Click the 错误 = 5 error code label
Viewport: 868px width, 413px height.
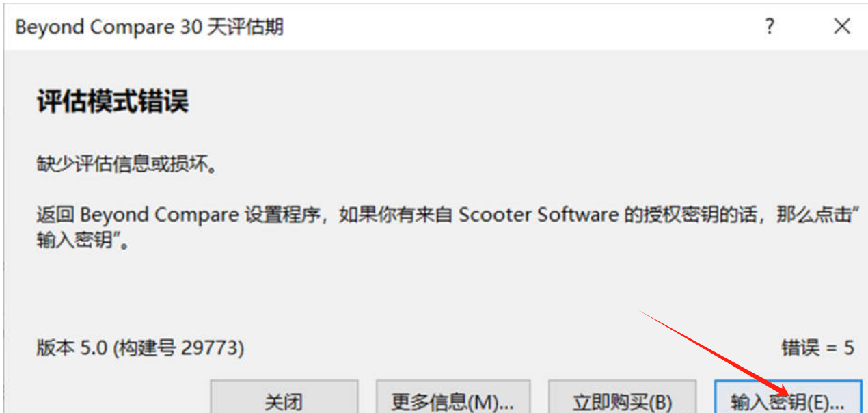click(x=817, y=348)
